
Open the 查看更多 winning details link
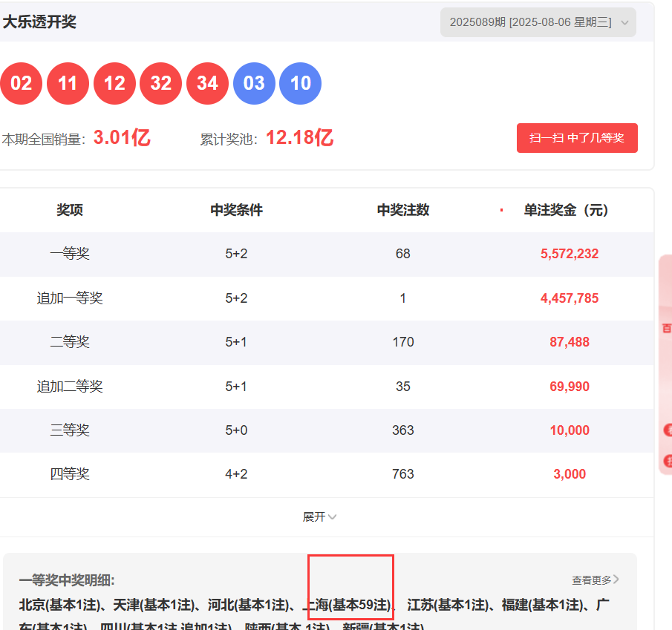click(x=592, y=580)
